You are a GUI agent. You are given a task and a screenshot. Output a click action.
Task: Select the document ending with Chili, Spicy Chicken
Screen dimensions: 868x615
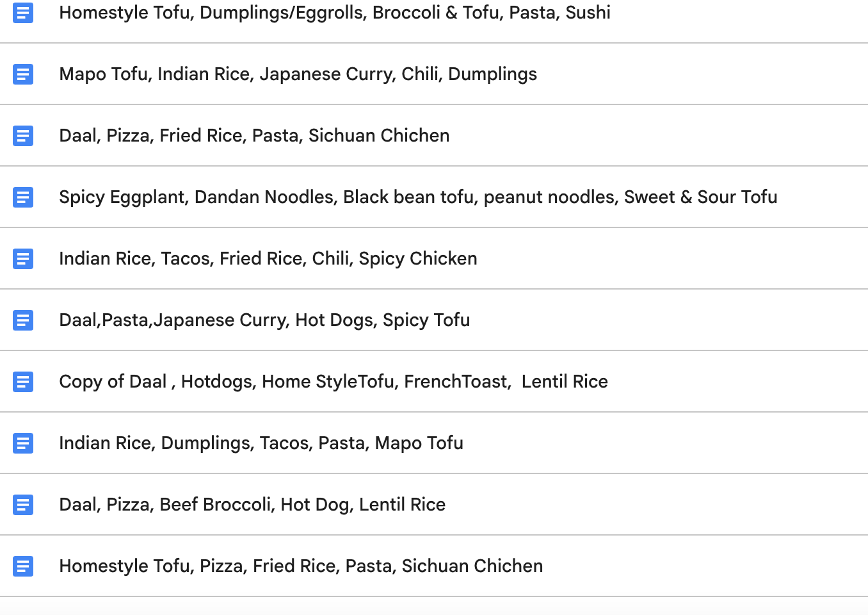click(x=268, y=259)
